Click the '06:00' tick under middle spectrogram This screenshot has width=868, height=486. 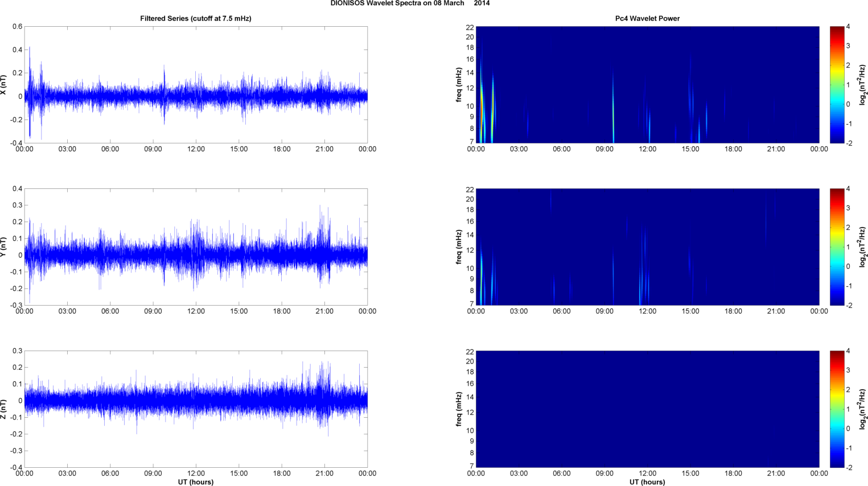pyautogui.click(x=562, y=311)
